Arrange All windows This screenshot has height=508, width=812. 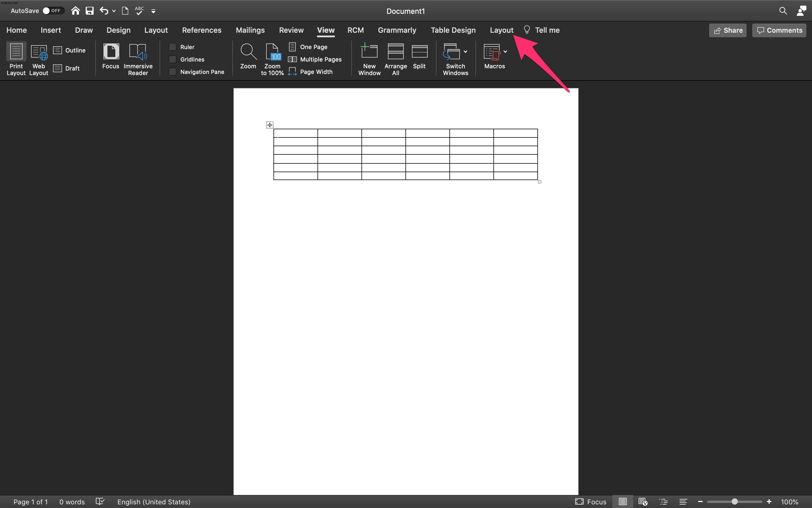[396, 60]
